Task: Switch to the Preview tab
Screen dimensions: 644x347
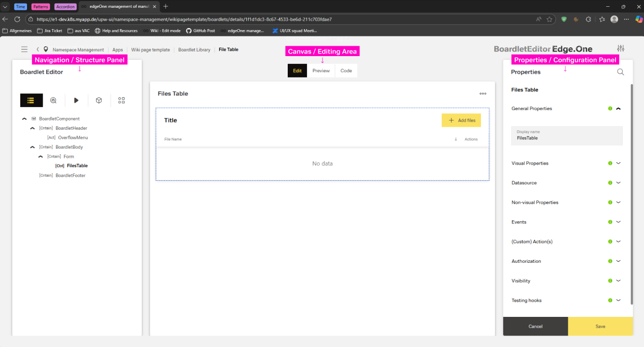Action: tap(321, 70)
